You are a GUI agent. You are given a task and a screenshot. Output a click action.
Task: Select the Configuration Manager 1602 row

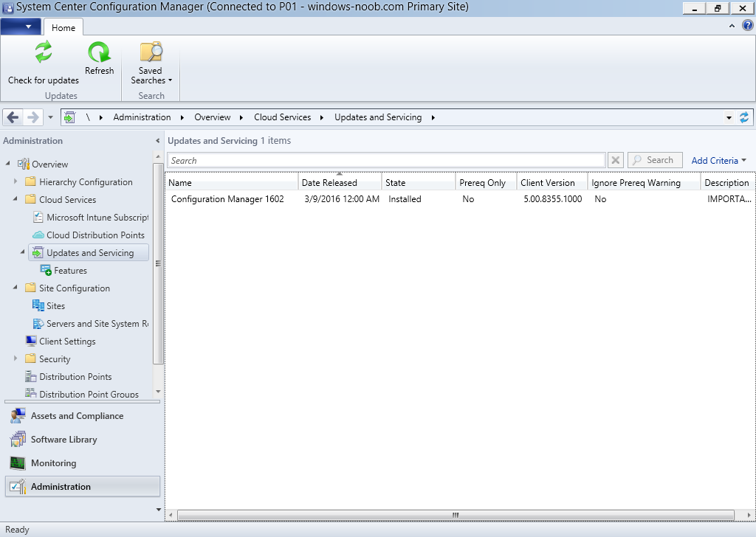tap(460, 199)
